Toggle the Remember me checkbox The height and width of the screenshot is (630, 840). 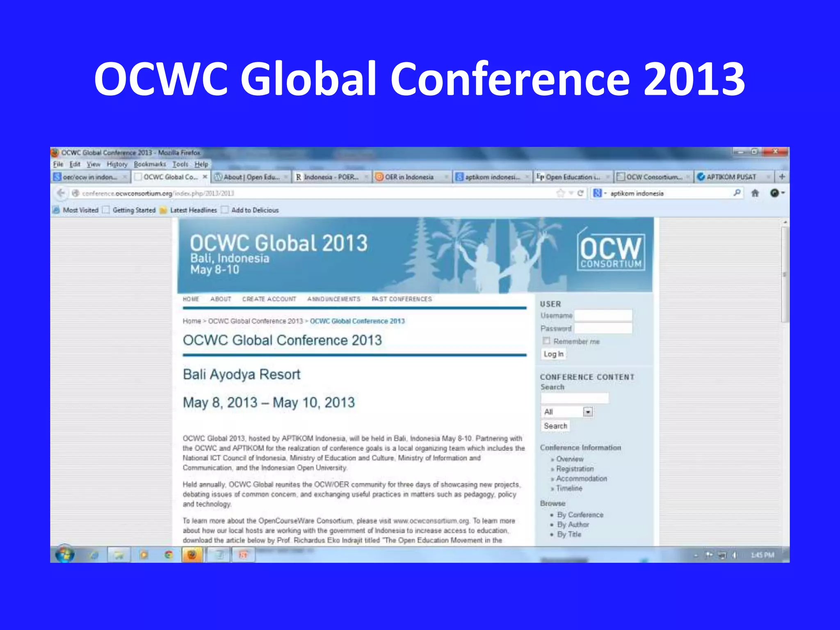(546, 341)
